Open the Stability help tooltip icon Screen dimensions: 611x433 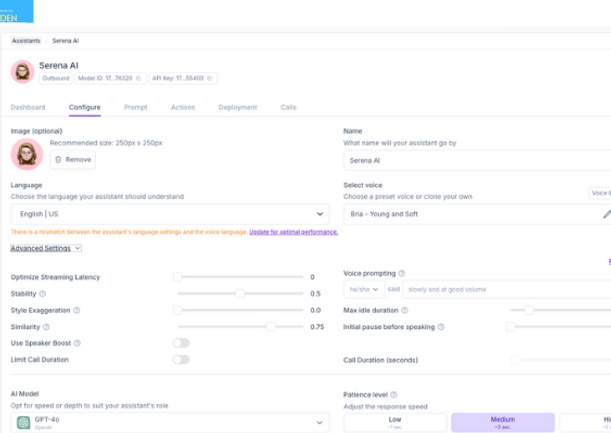[x=42, y=294]
